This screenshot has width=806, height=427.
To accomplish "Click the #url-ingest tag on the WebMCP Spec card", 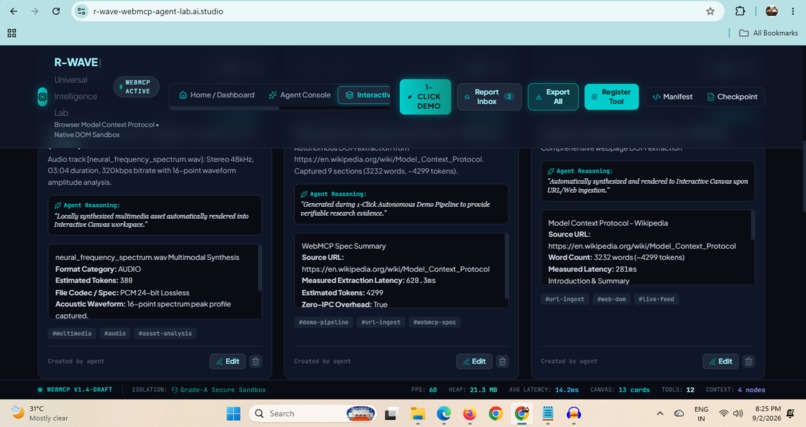I will pyautogui.click(x=380, y=322).
